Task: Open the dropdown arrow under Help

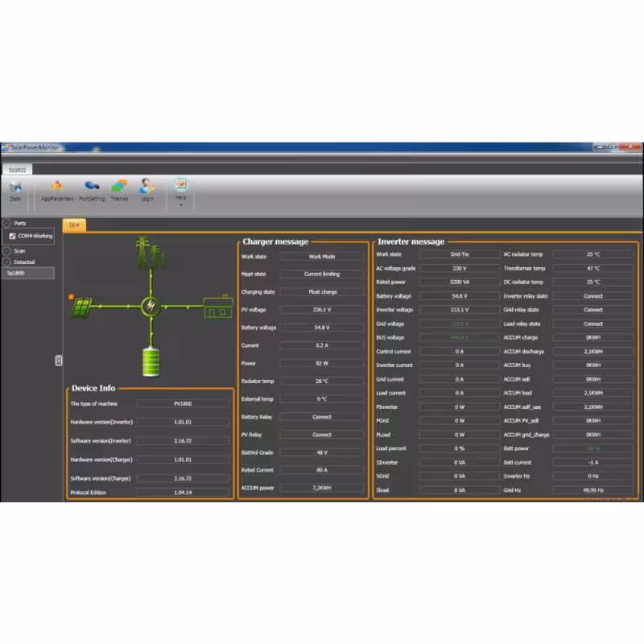Action: pyautogui.click(x=180, y=204)
